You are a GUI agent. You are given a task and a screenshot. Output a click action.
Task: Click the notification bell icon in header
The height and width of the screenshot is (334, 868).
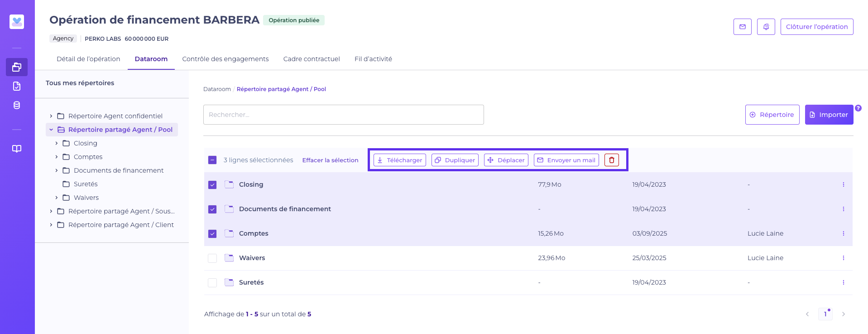(x=766, y=27)
